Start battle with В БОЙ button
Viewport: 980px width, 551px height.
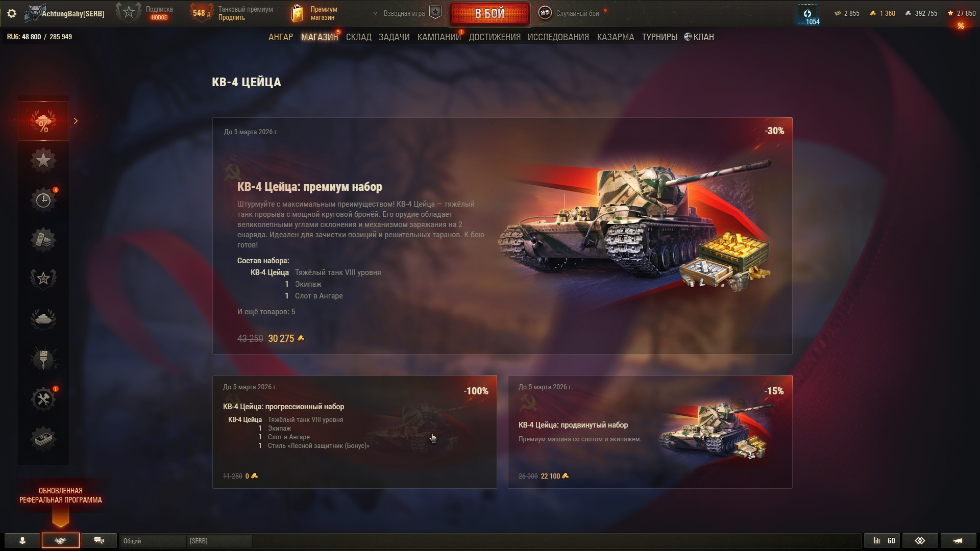(x=489, y=14)
